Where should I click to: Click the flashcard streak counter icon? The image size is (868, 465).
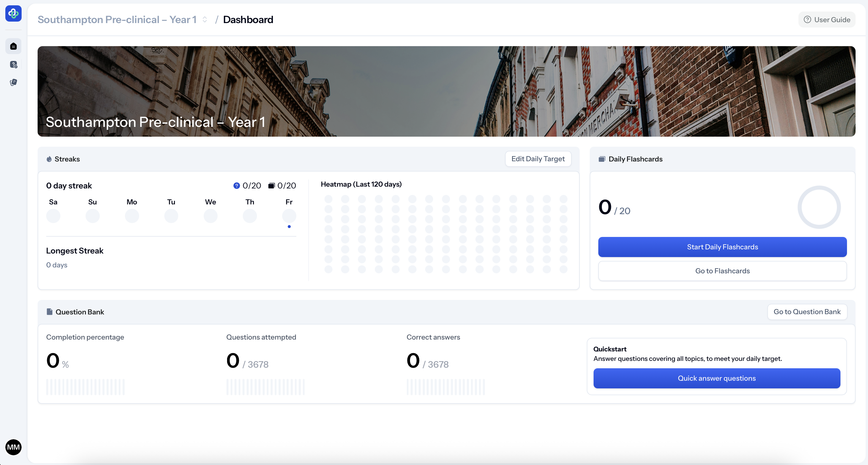click(271, 186)
